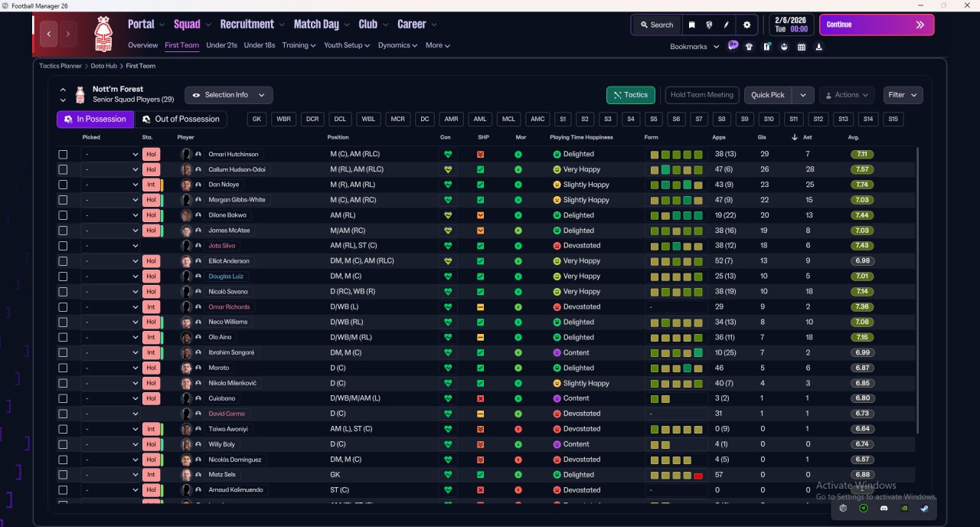The width and height of the screenshot is (980, 527).
Task: Switch to the Under 21s tab
Action: (x=221, y=45)
